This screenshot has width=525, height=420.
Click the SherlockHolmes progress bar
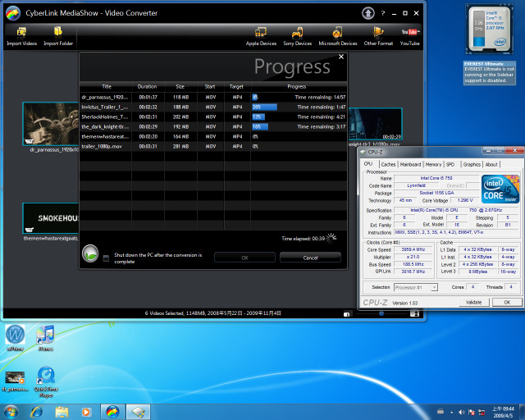pyautogui.click(x=258, y=116)
